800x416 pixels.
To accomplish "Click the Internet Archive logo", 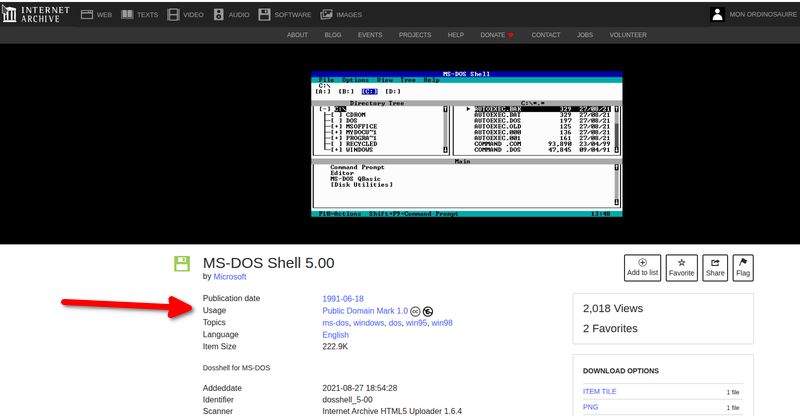I will click(x=37, y=14).
